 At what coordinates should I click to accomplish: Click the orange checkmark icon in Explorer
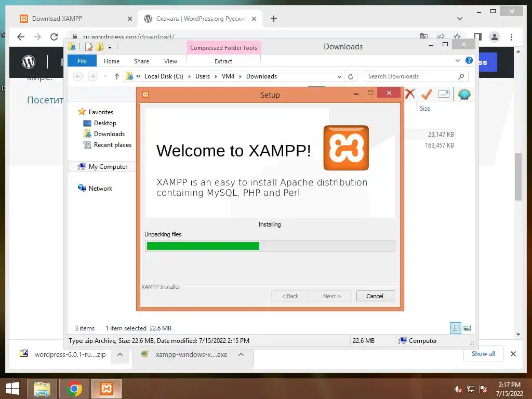pyautogui.click(x=427, y=94)
